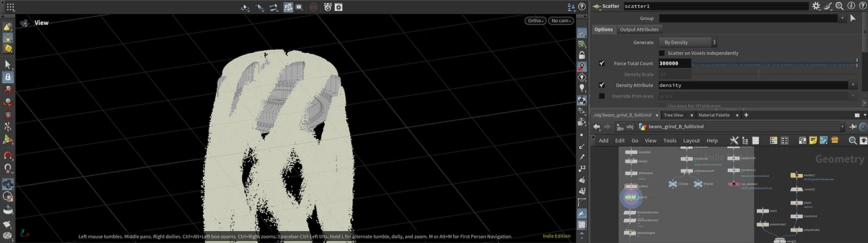Viewport: 868px width, 243px height.
Task: Open the Help menu in network editor
Action: click(x=712, y=141)
